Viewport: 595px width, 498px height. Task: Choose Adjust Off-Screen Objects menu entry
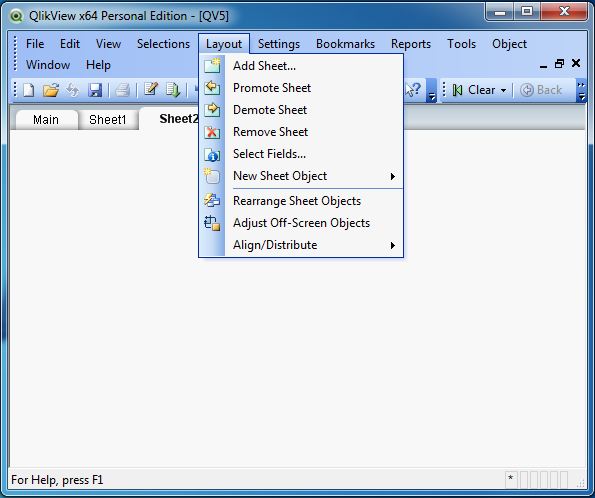point(301,223)
